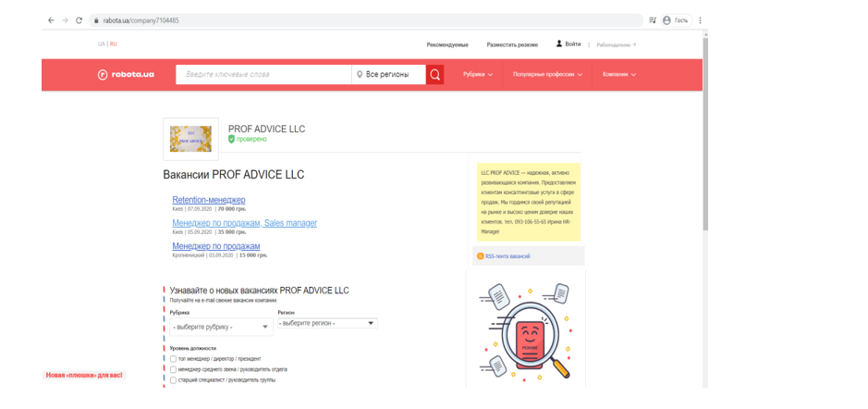Click the address bar lock icon
The height and width of the screenshot is (409, 868).
[x=96, y=20]
